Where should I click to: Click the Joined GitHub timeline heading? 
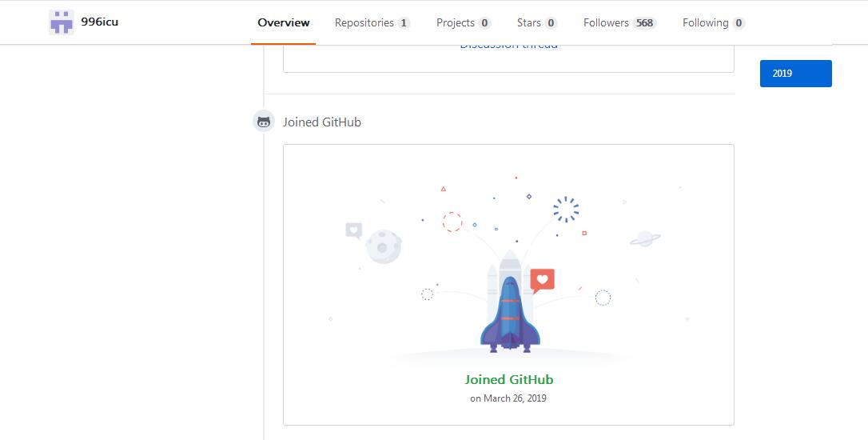[322, 122]
